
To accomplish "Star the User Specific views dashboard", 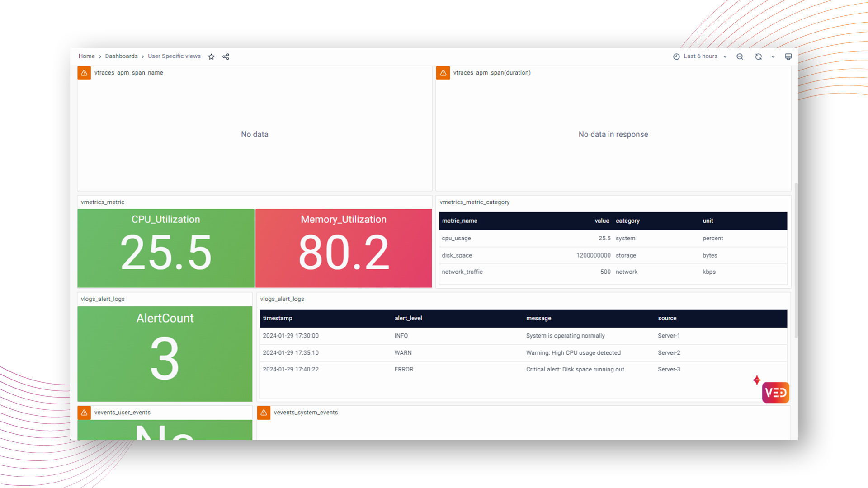I will pos(211,56).
